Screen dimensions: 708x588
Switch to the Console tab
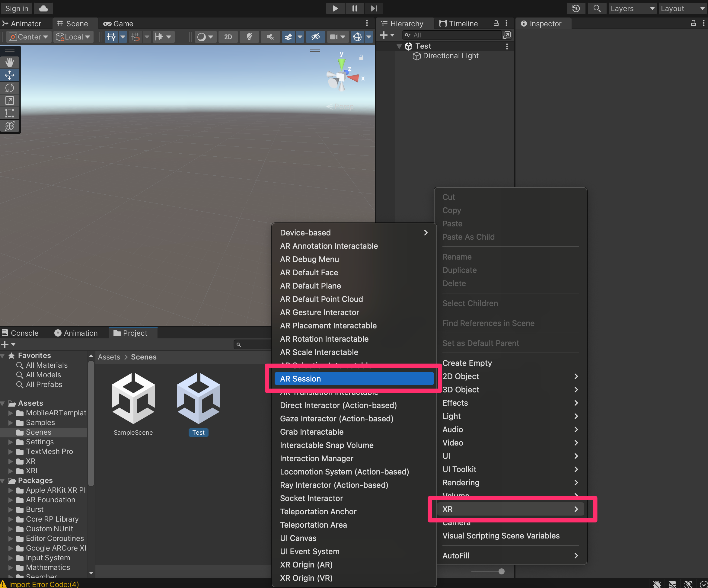click(x=20, y=333)
